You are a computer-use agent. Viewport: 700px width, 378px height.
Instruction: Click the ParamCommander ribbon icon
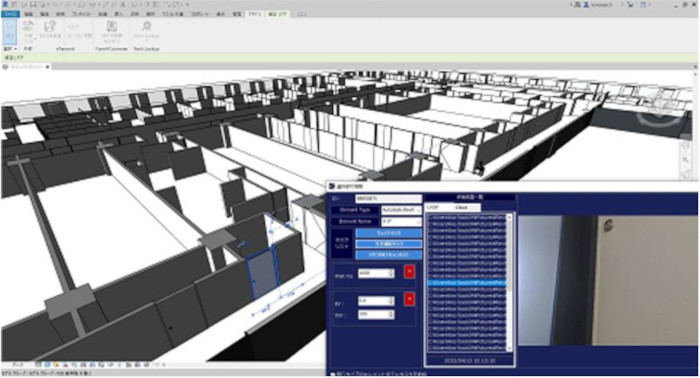tap(112, 32)
